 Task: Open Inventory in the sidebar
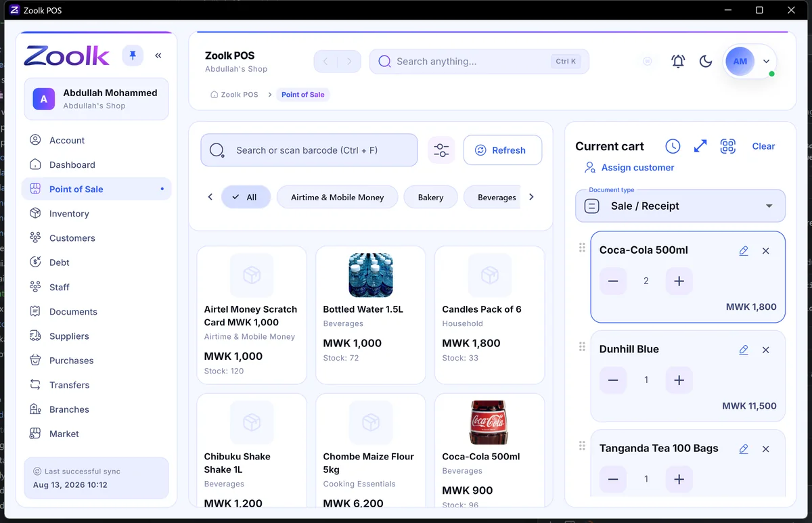tap(96, 213)
